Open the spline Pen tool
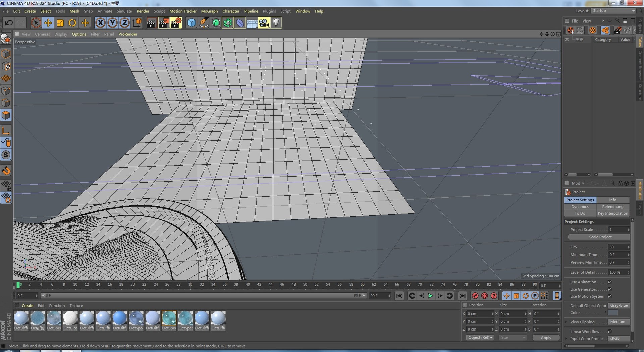Screen dimensions: 644x352 coord(204,23)
